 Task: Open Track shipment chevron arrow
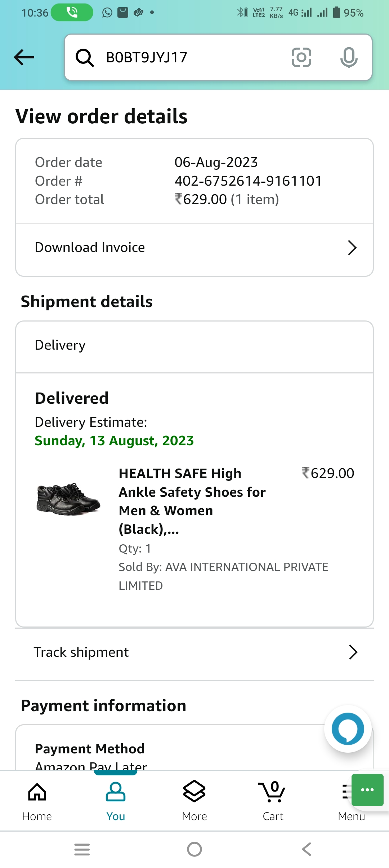coord(353,652)
